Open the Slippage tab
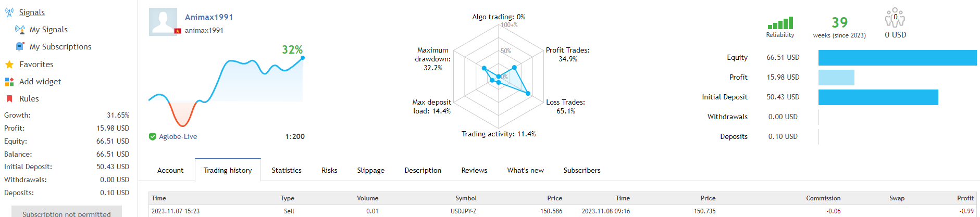The height and width of the screenshot is (217, 980). [370, 170]
